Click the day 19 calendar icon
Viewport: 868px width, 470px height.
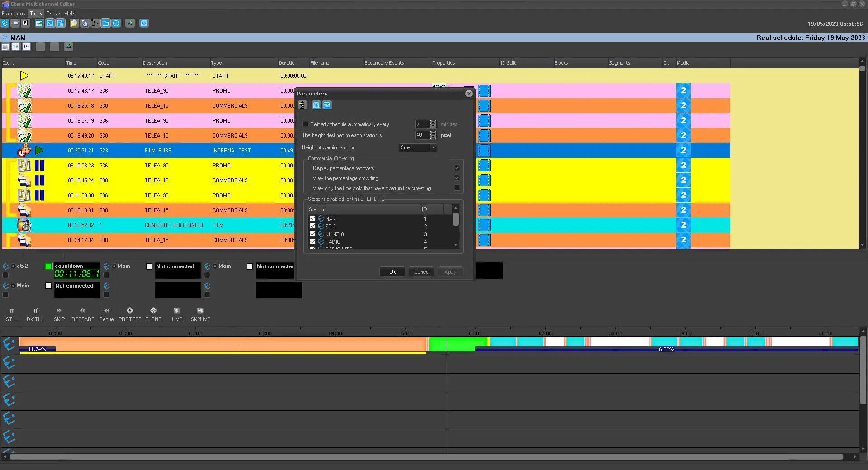pyautogui.click(x=26, y=47)
